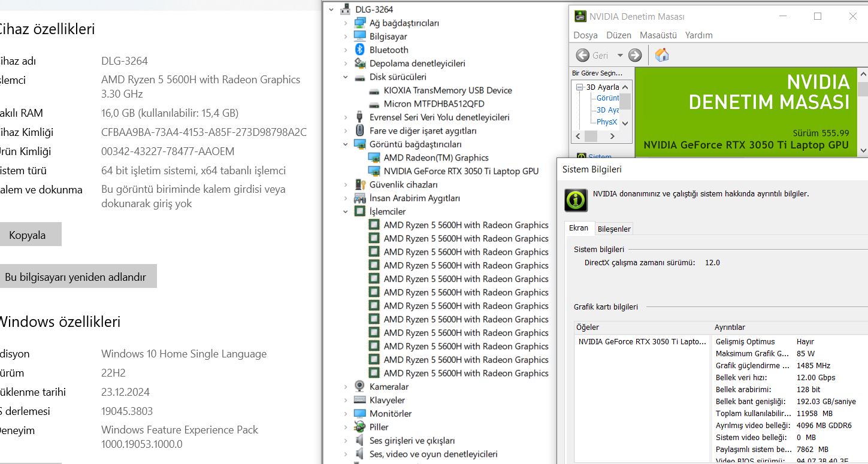Click the İnsan Arabirim Aygıtları icon

point(359,198)
